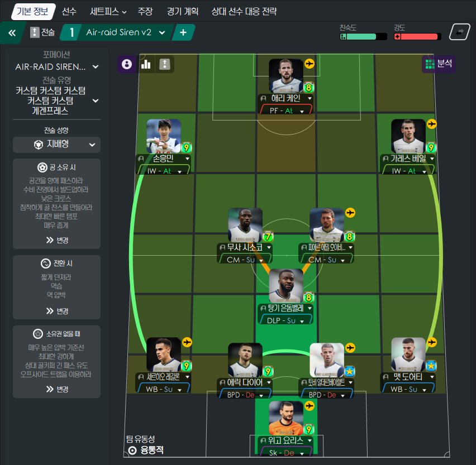This screenshot has width=476, height=465.
Task: Click the red 강도 intensity bar
Action: point(417,37)
